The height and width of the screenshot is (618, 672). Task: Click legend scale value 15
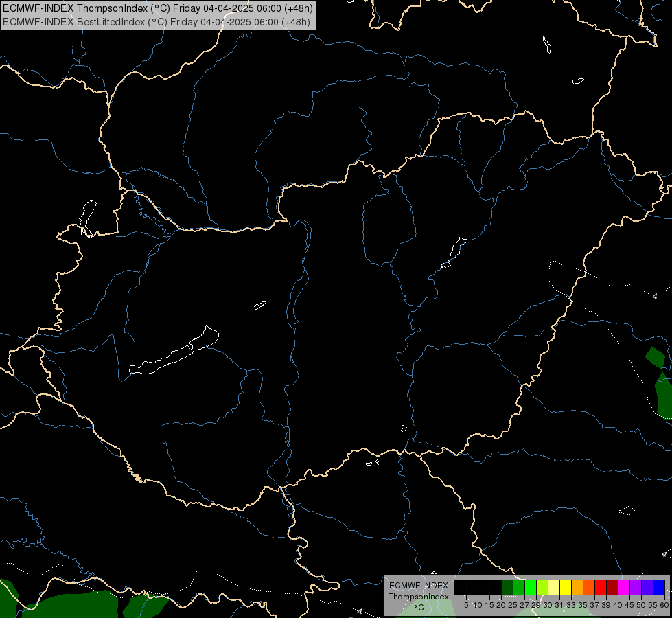(489, 605)
